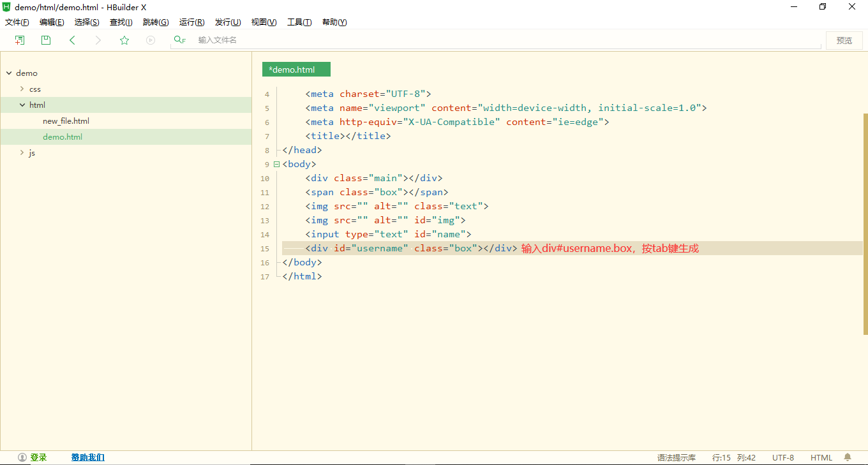Open new_file.html in project tree

coord(66,121)
